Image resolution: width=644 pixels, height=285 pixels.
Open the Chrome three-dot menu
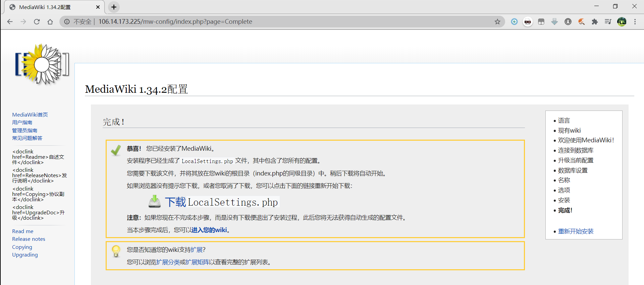(x=635, y=22)
